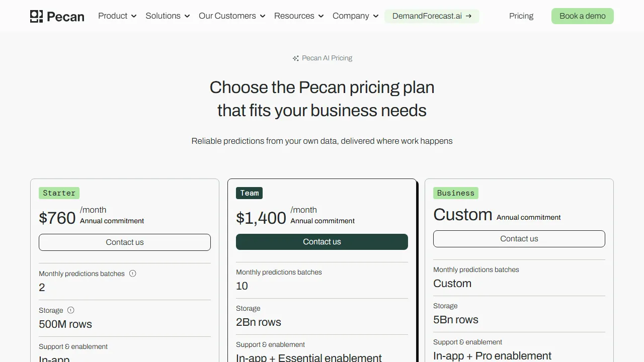Select the $760 price text
Screen dimensions: 644x362
(57, 218)
